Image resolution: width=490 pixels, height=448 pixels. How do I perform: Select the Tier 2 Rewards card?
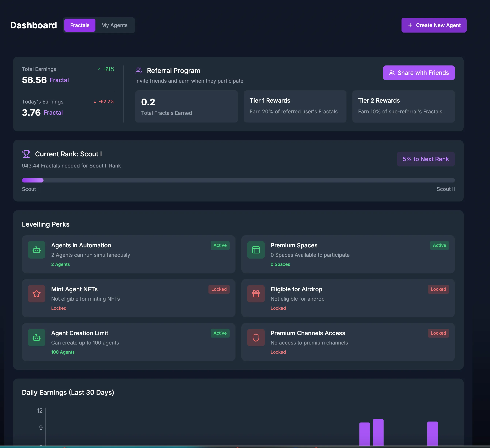[x=403, y=106]
